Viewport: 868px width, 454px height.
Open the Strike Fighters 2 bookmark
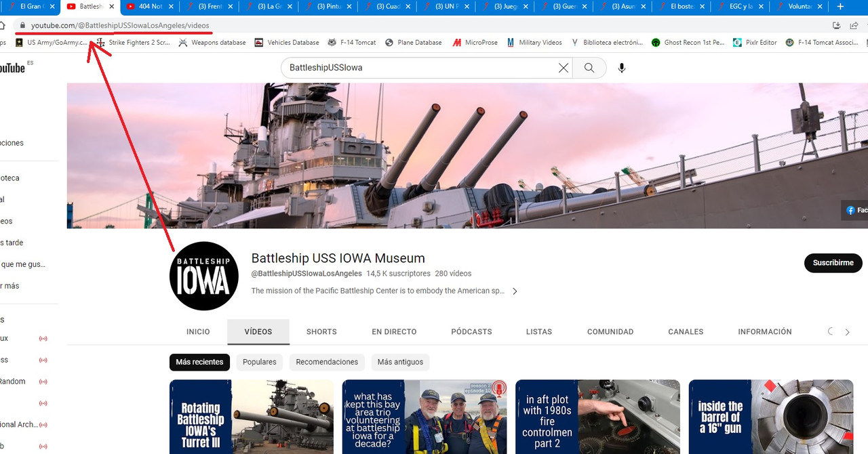[x=132, y=42]
